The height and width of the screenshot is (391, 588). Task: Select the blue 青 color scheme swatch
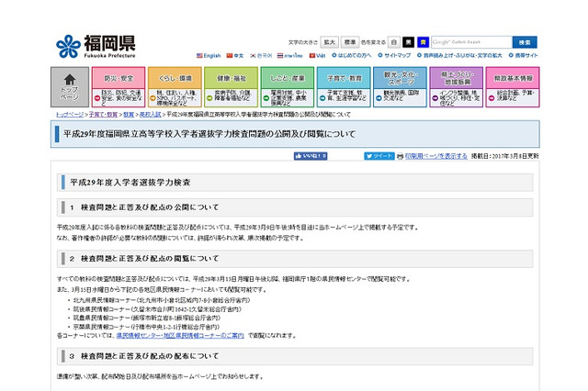(x=423, y=42)
